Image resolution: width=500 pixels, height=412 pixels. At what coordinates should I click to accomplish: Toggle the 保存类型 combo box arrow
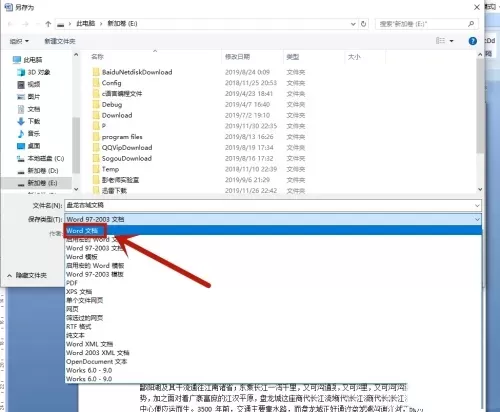pyautogui.click(x=477, y=219)
